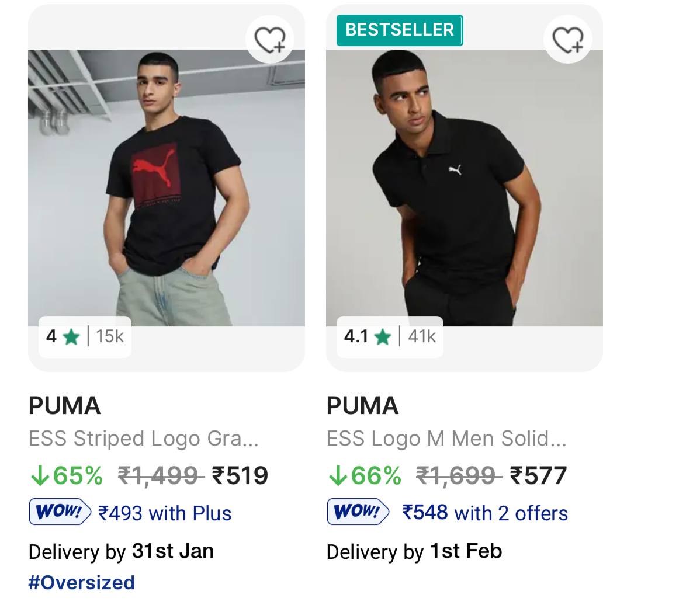700x605 pixels.
Task: Open the ESS Logo M Men Solid title
Action: pyautogui.click(x=446, y=439)
